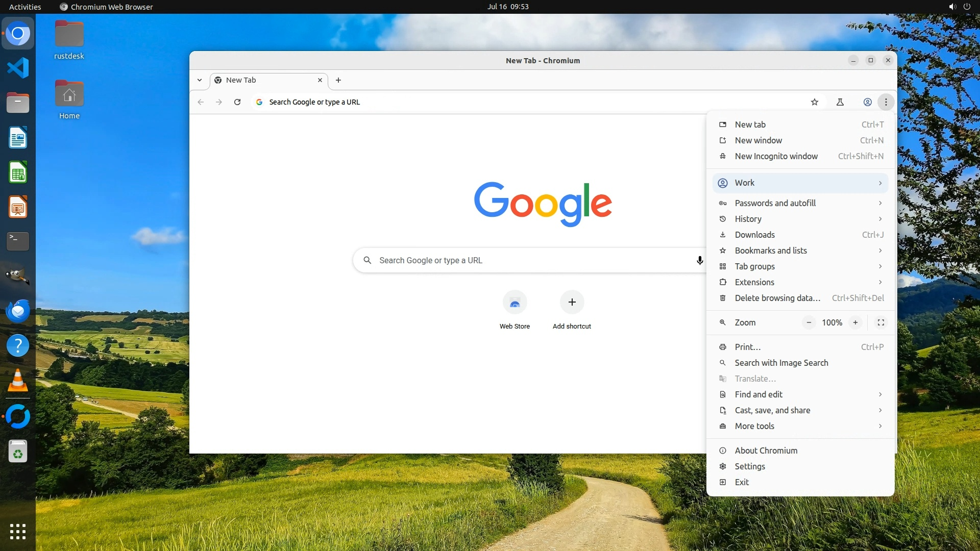Click the Google search box on the page

coord(526,261)
